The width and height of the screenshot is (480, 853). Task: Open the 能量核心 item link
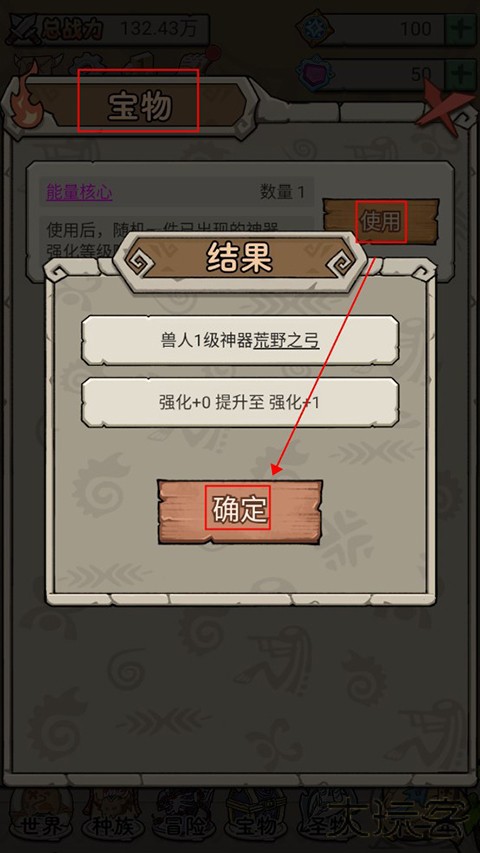pyautogui.click(x=79, y=193)
